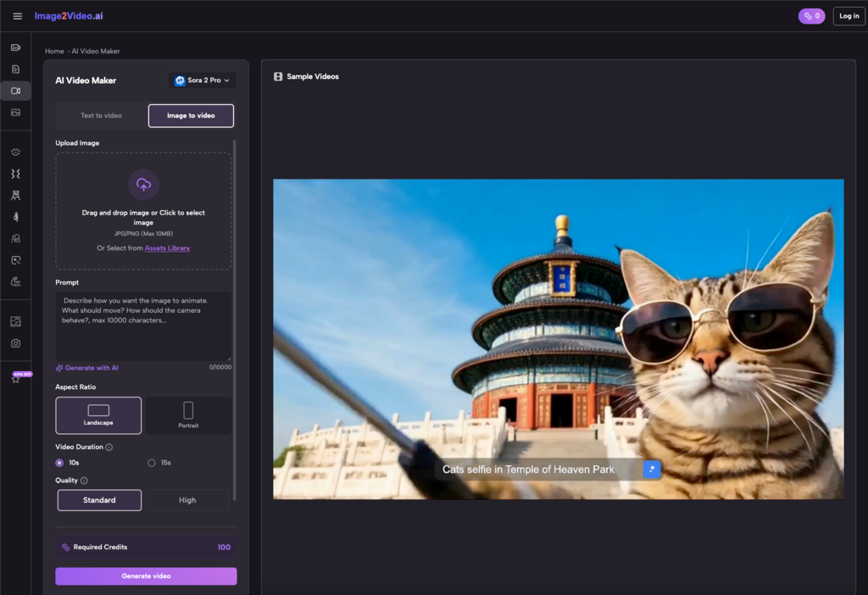Set quality to High
The height and width of the screenshot is (595, 868).
click(x=187, y=500)
